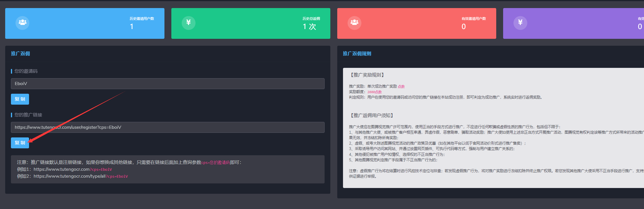Click 复制 button under 您的推广链接
The width and height of the screenshot is (644, 209).
coord(20,143)
